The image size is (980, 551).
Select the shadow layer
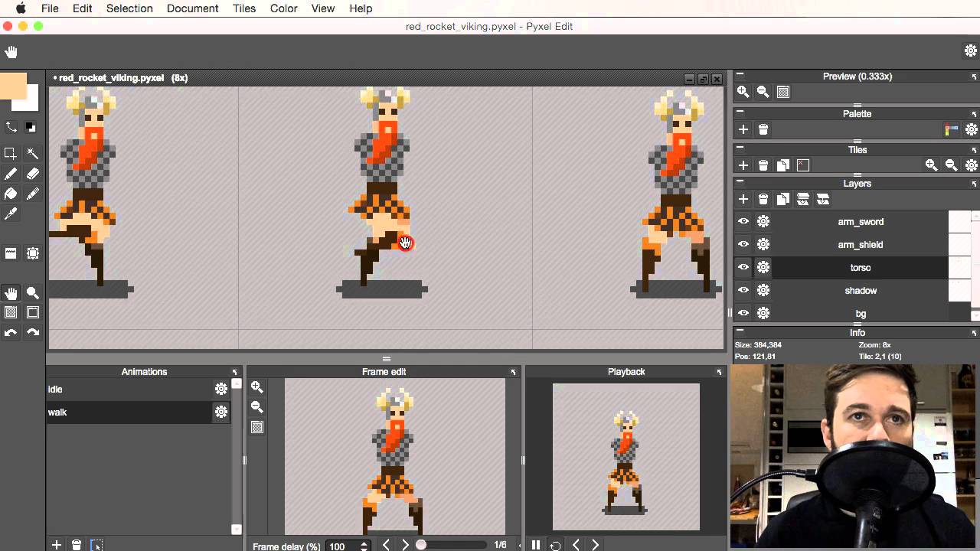pos(861,291)
